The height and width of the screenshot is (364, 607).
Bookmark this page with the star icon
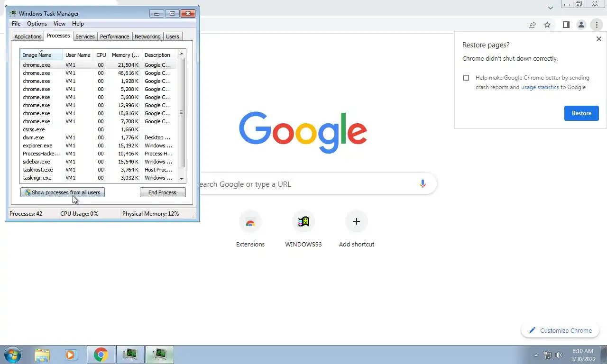tap(547, 25)
